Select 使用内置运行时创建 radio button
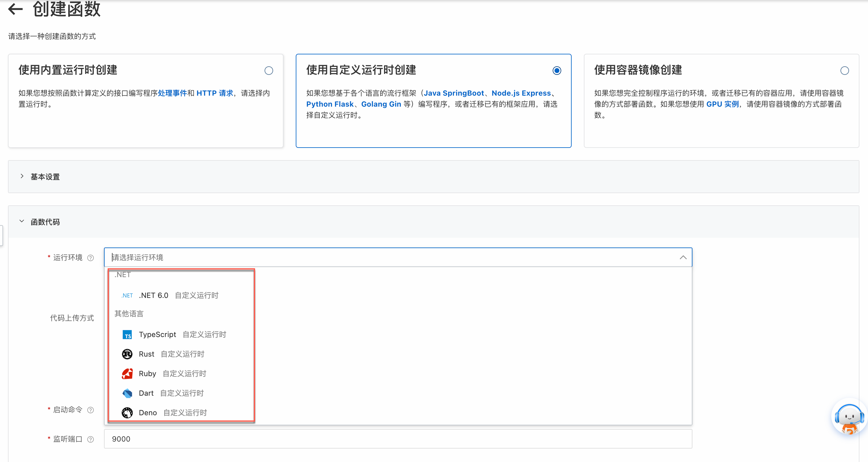This screenshot has width=868, height=462. (269, 71)
